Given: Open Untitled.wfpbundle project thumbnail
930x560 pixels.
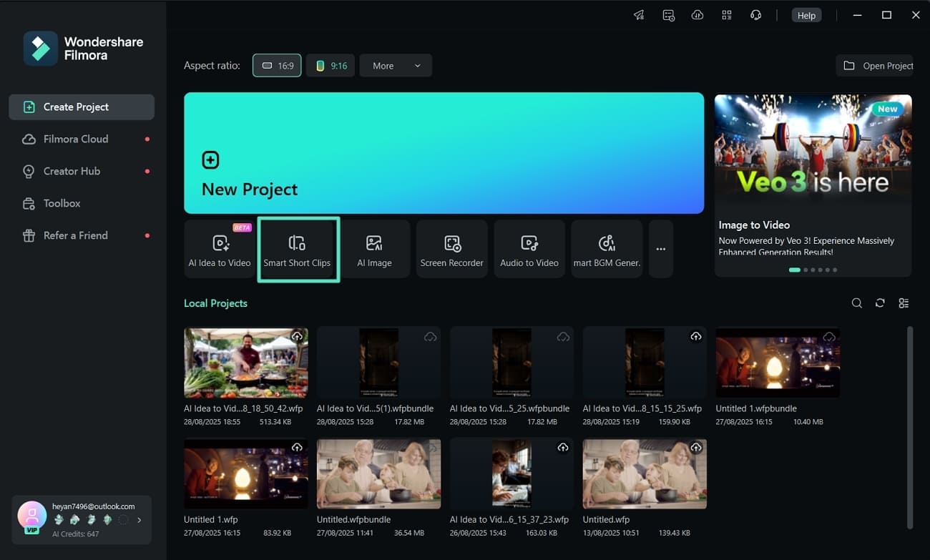Looking at the screenshot, I should 378,473.
